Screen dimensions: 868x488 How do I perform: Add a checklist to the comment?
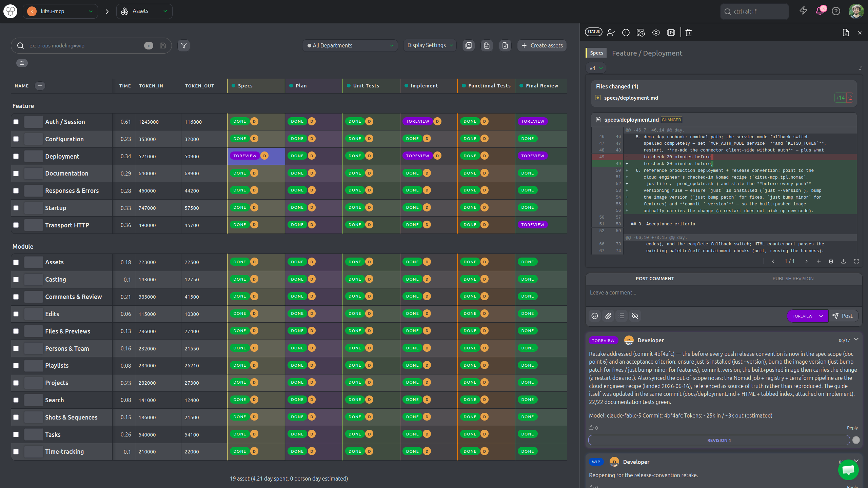click(x=621, y=316)
